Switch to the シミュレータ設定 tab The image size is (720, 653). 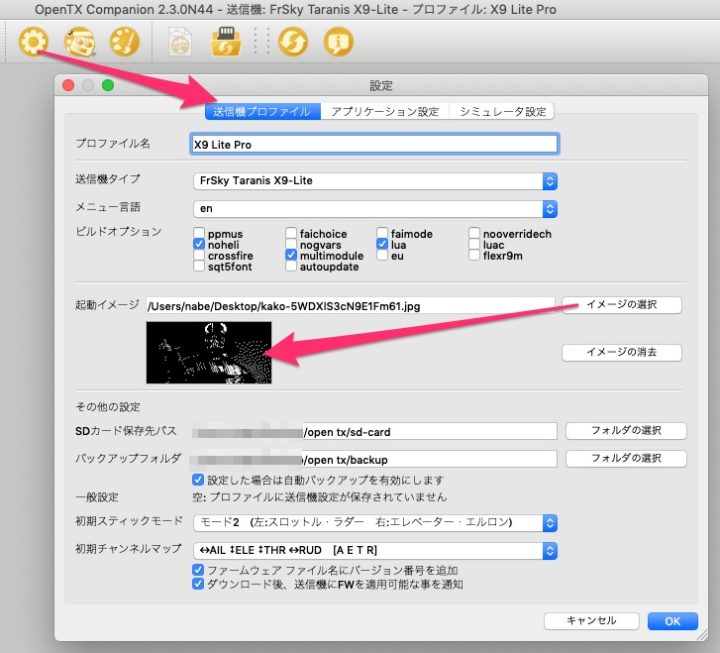[x=502, y=112]
